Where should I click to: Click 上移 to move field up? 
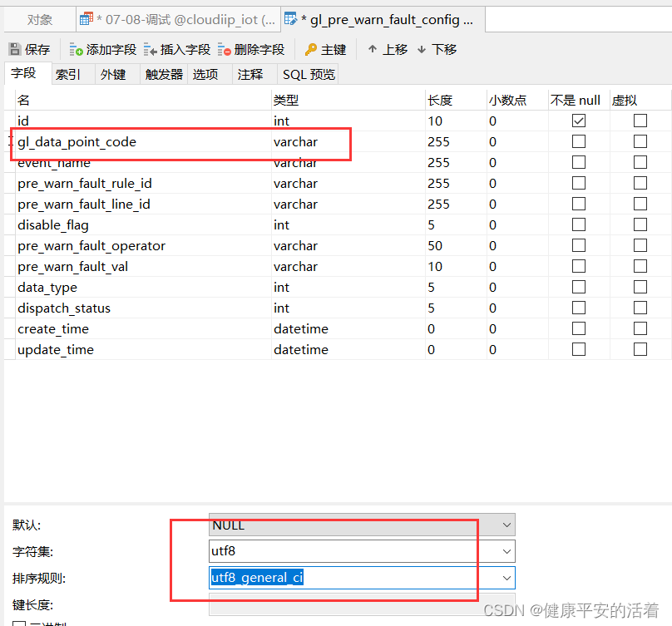tap(388, 49)
